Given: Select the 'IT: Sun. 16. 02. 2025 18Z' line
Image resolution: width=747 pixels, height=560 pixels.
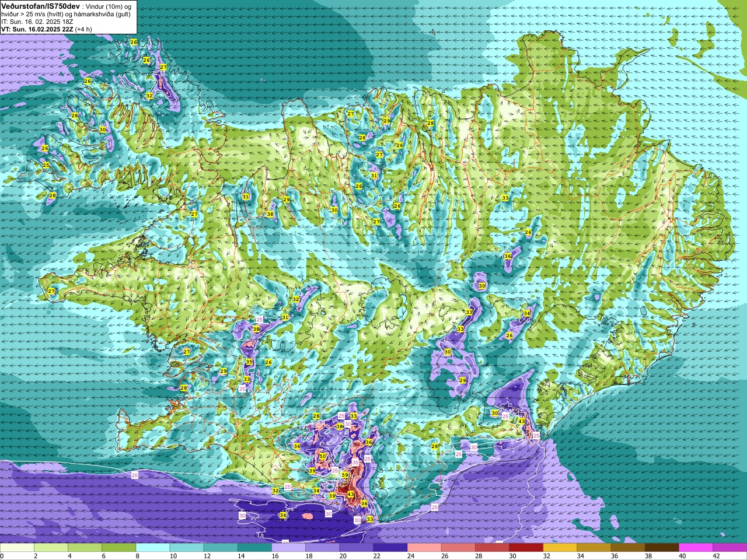Looking at the screenshot, I should point(37,21).
